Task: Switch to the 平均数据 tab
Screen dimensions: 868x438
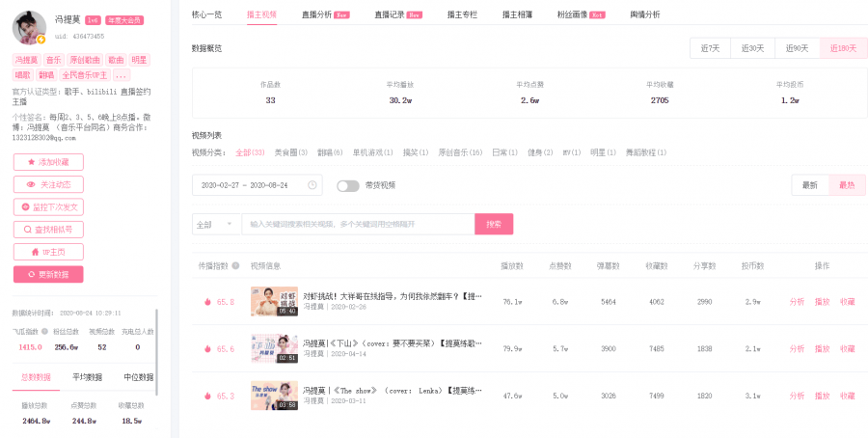Action: coord(87,377)
